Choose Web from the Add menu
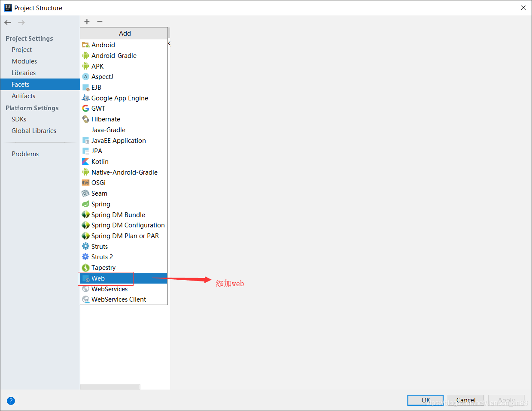This screenshot has width=532, height=411. [124, 278]
